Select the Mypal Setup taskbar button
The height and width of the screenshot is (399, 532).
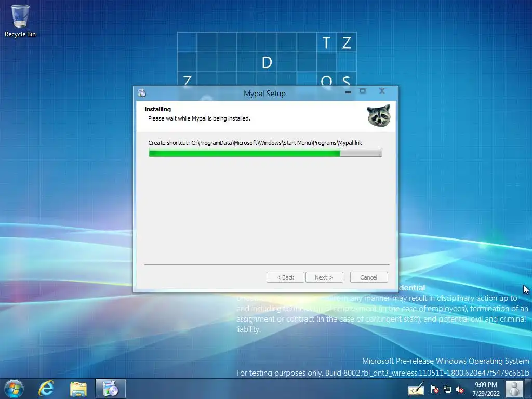tap(110, 389)
